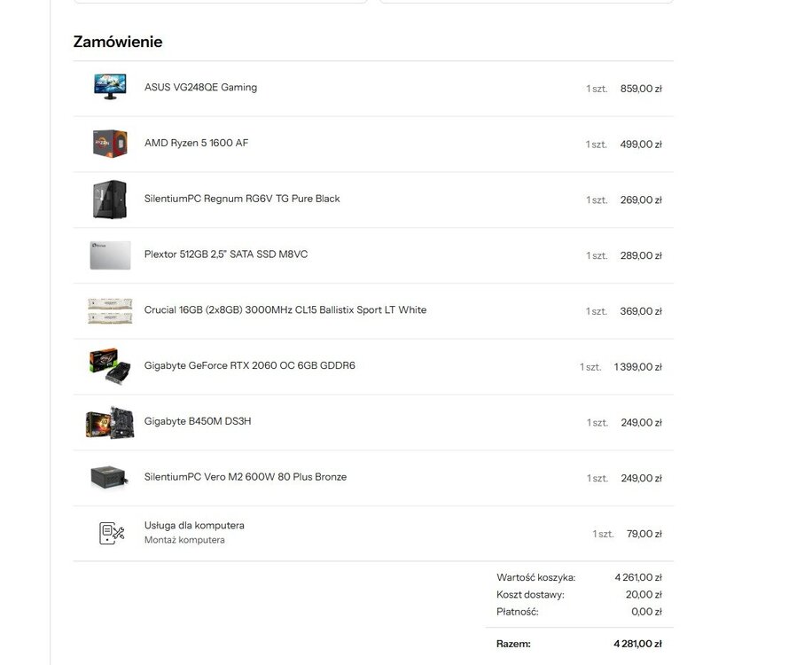This screenshot has width=812, height=665.
Task: Click the Usługa dla komputera entry
Action: [194, 525]
